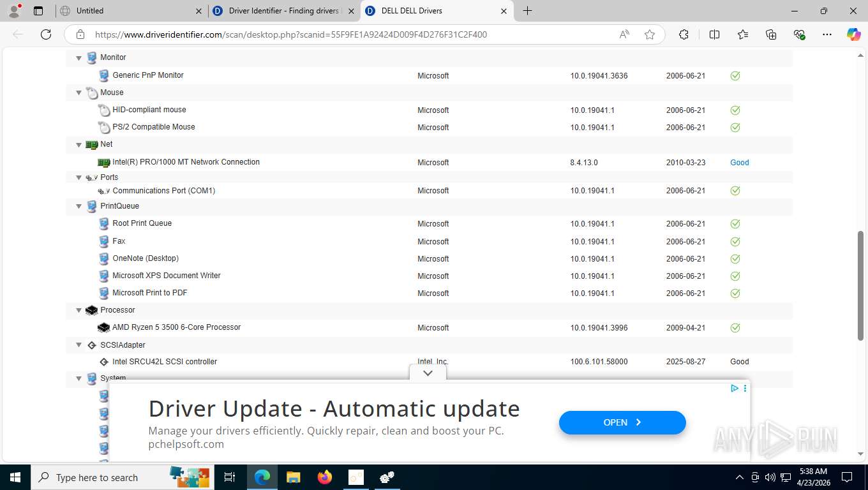Collapse the SCSIAdapter category
The width and height of the screenshot is (868, 490).
(x=79, y=345)
